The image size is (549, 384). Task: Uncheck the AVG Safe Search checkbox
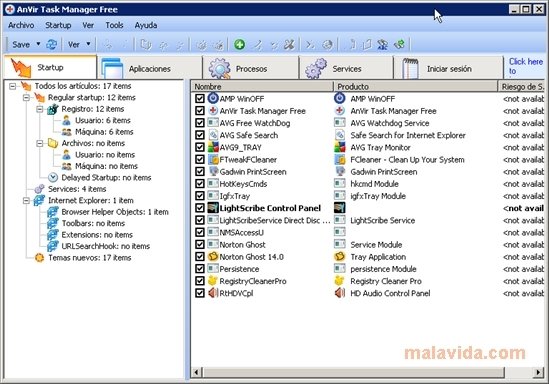(x=200, y=135)
